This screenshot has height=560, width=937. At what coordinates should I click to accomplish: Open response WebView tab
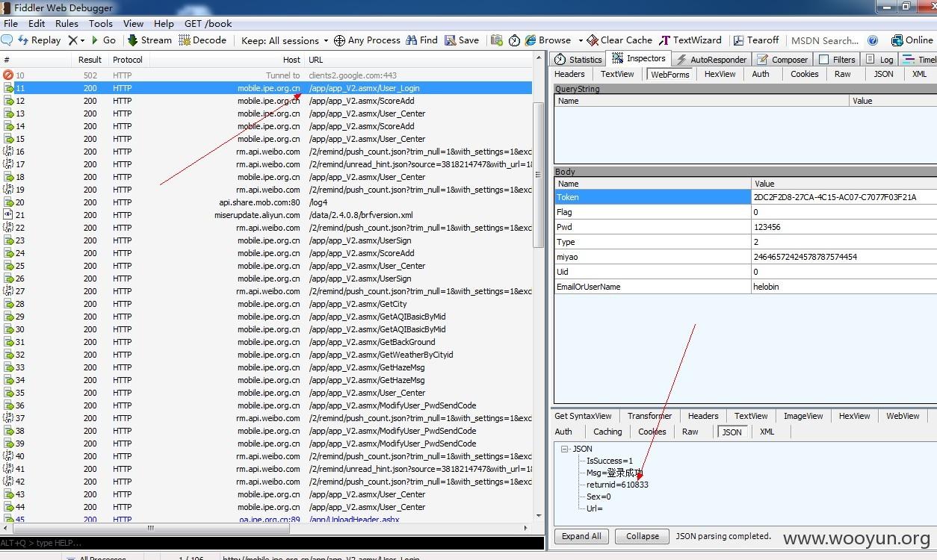[903, 416]
